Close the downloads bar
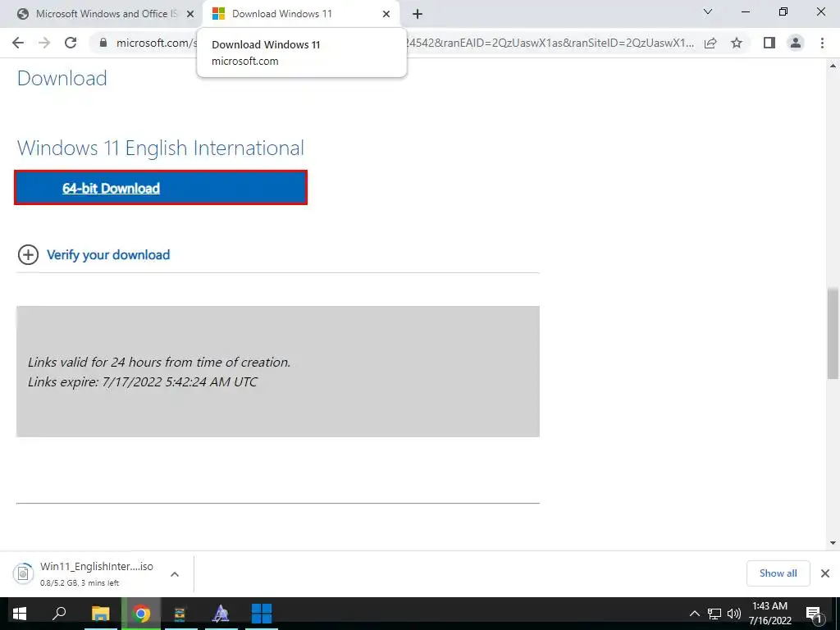The image size is (840, 630). pyautogui.click(x=825, y=573)
